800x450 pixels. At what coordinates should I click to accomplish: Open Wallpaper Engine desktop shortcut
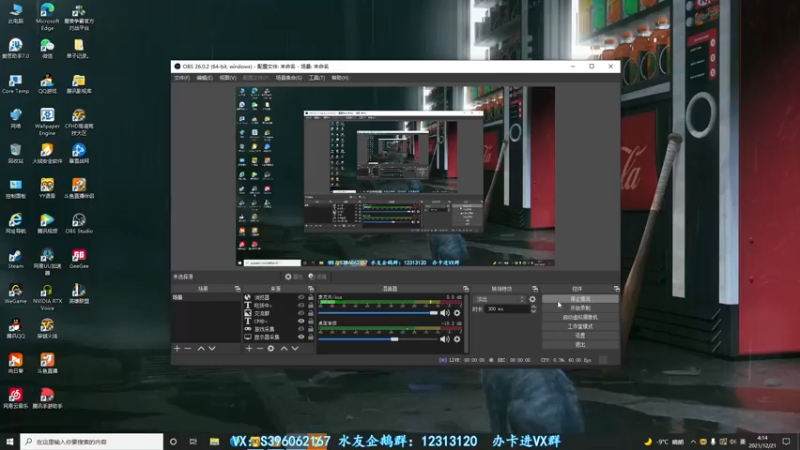click(47, 122)
